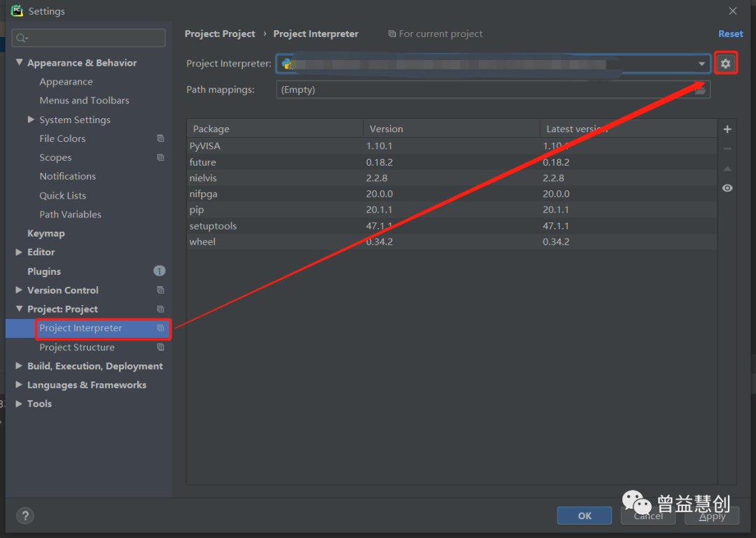Open File Colors settings

point(62,139)
